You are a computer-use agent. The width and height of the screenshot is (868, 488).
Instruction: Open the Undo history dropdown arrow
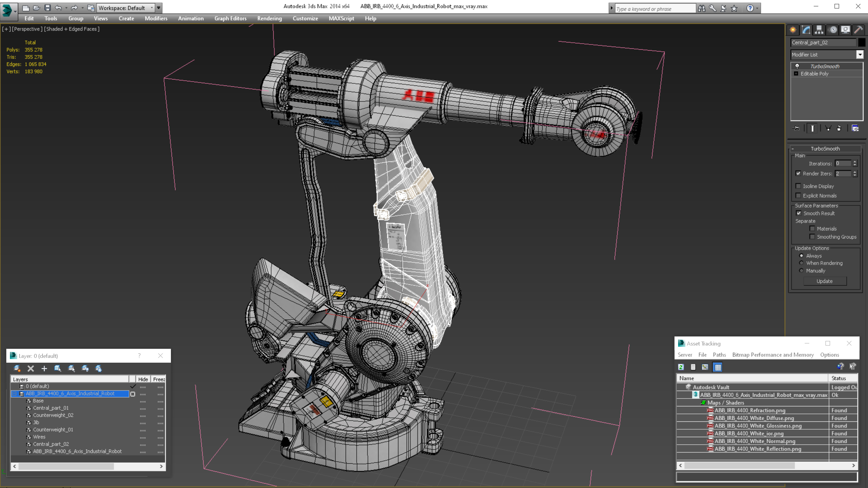(x=66, y=8)
